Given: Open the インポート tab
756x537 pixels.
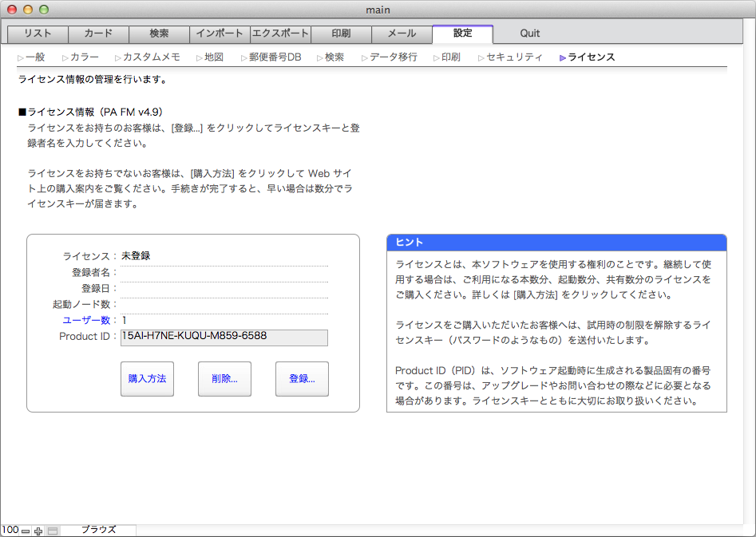Looking at the screenshot, I should pyautogui.click(x=220, y=34).
